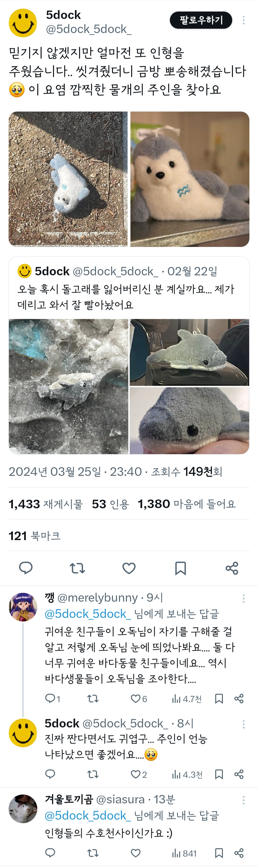Retweet the main post via repost icon
This screenshot has height=868, width=258.
click(x=77, y=568)
